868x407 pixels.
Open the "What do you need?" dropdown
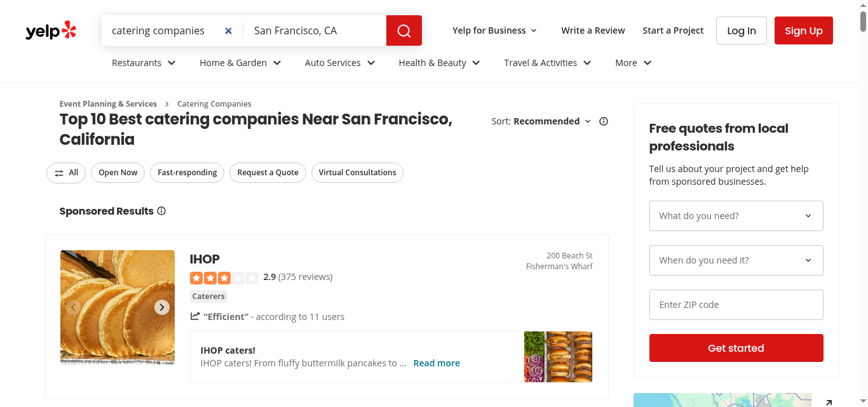click(736, 216)
